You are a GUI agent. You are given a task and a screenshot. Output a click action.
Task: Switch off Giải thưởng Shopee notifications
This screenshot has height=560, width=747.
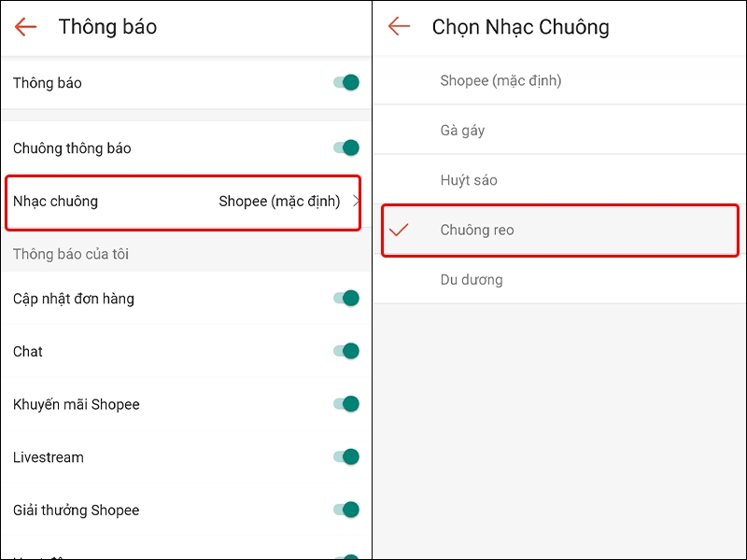pyautogui.click(x=346, y=511)
